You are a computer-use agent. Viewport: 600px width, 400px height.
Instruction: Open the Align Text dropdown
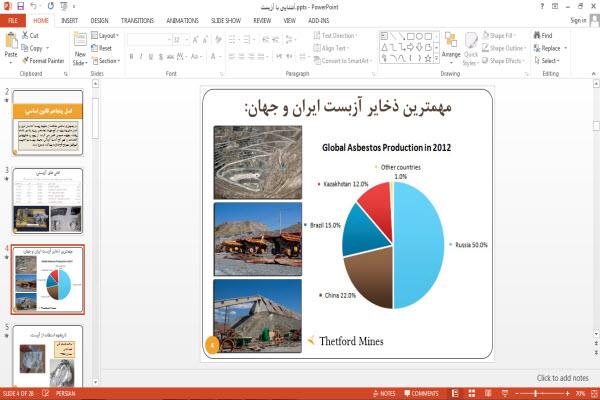(x=331, y=48)
